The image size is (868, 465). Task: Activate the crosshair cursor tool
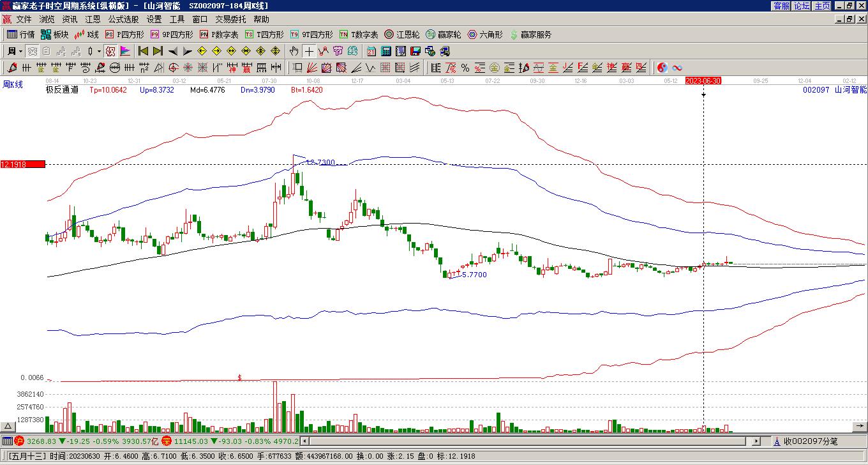point(309,51)
